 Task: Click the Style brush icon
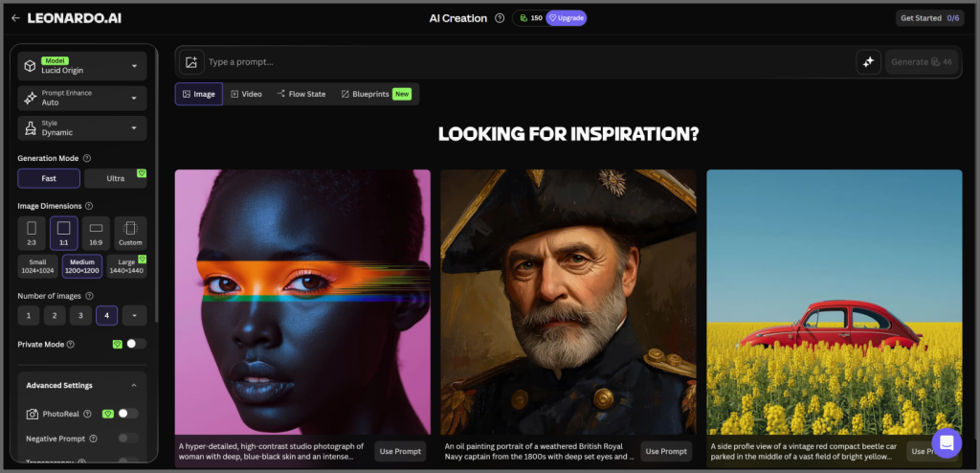click(30, 128)
